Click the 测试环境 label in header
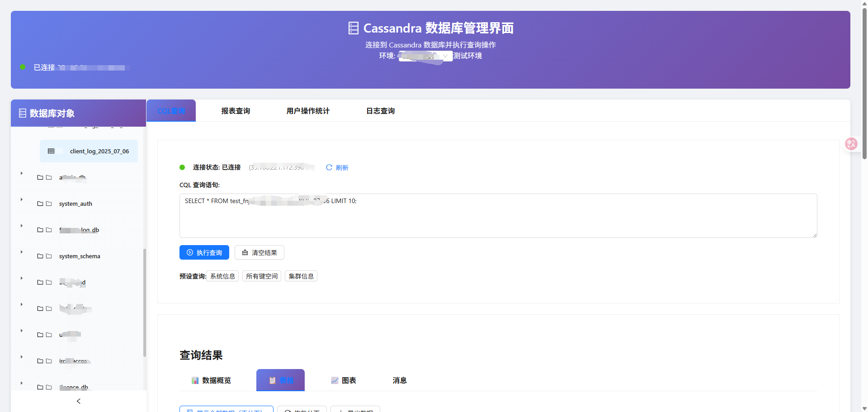868x412 pixels. tap(467, 56)
